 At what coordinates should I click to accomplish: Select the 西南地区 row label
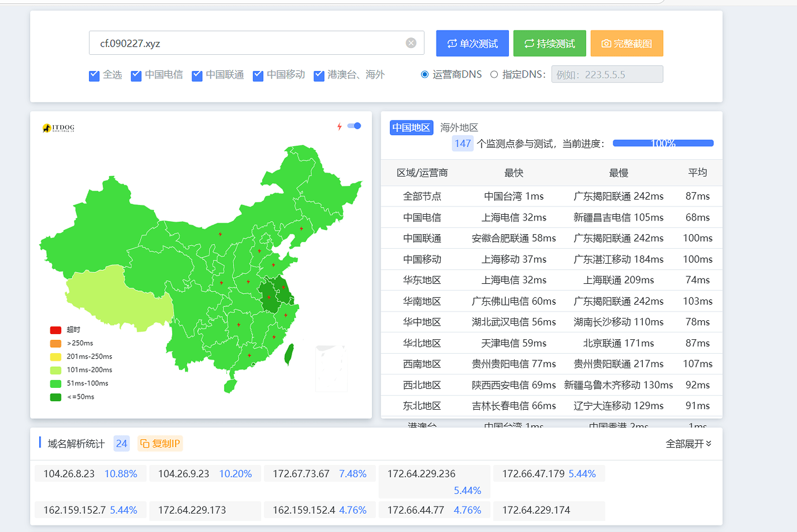pos(422,364)
